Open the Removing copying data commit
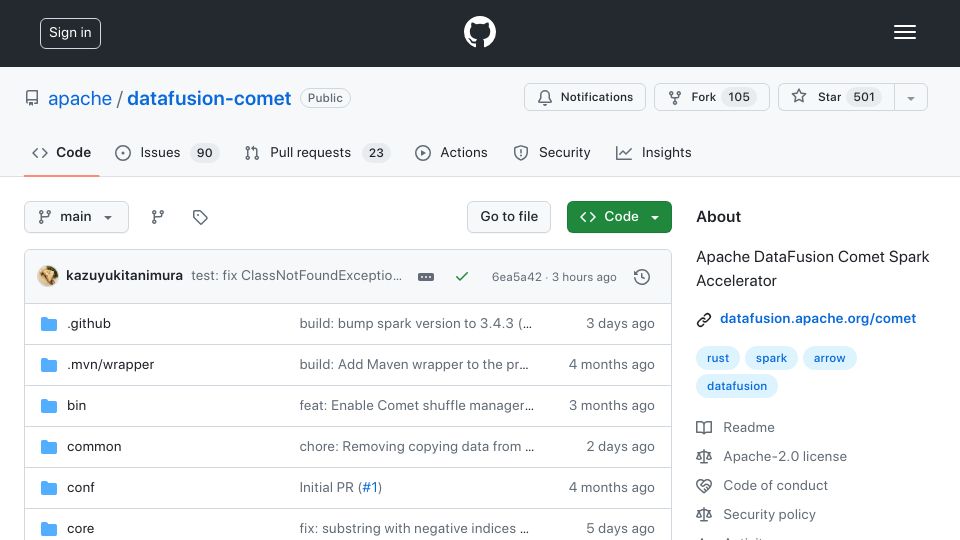Viewport: 960px width, 540px height. click(x=416, y=446)
